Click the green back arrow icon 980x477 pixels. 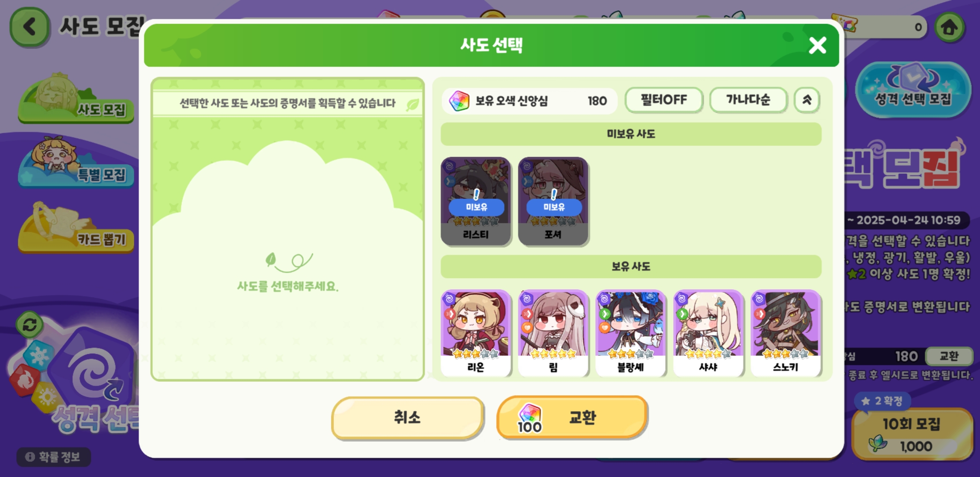(x=30, y=27)
